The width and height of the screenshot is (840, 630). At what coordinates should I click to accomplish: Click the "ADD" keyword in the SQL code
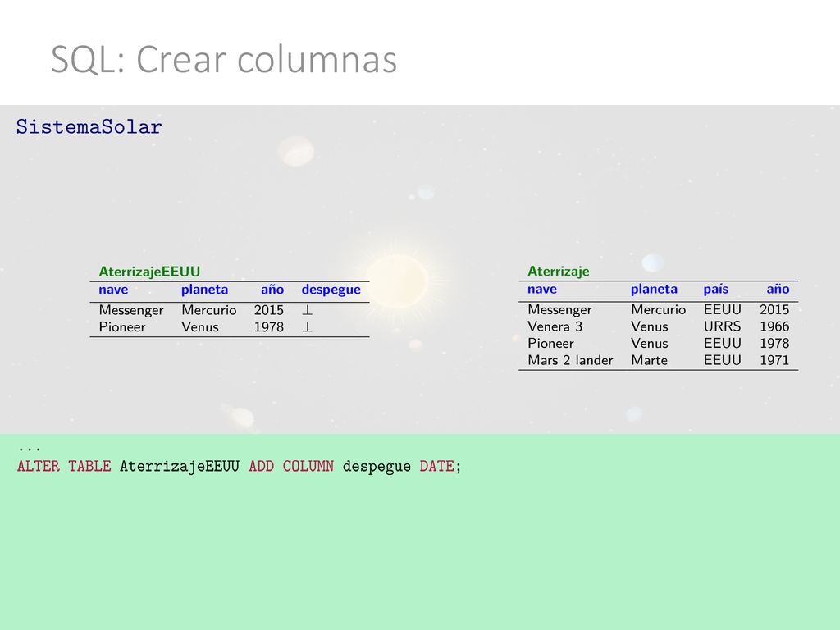(262, 466)
